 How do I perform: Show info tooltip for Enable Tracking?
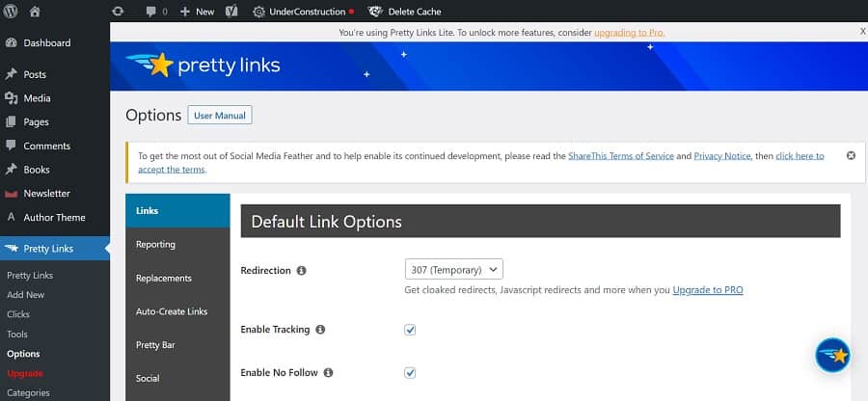(320, 329)
